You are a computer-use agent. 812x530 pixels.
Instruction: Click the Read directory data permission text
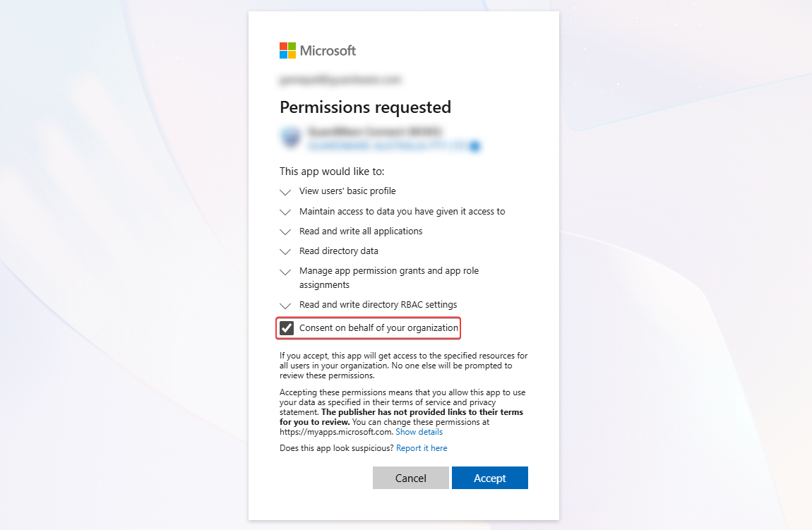click(x=338, y=251)
